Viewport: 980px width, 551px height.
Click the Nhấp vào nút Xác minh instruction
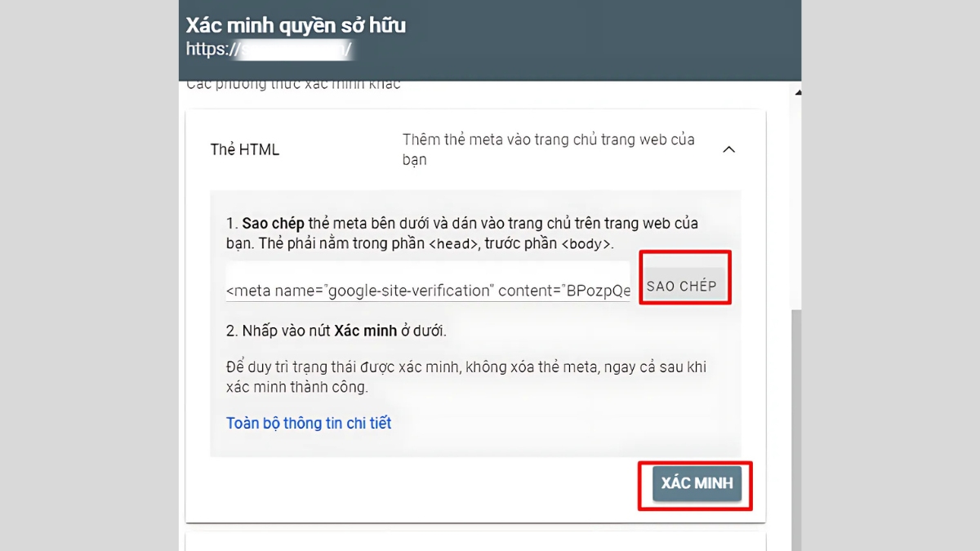coord(336,331)
